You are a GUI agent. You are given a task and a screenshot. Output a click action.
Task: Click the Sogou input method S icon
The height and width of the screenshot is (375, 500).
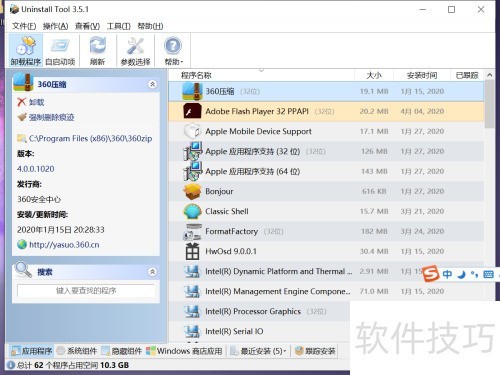(x=431, y=274)
